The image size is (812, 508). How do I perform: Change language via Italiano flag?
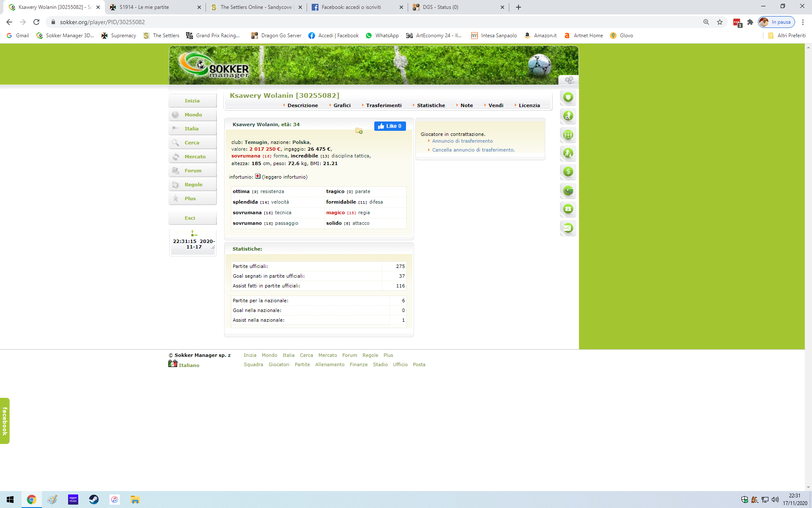click(x=173, y=364)
